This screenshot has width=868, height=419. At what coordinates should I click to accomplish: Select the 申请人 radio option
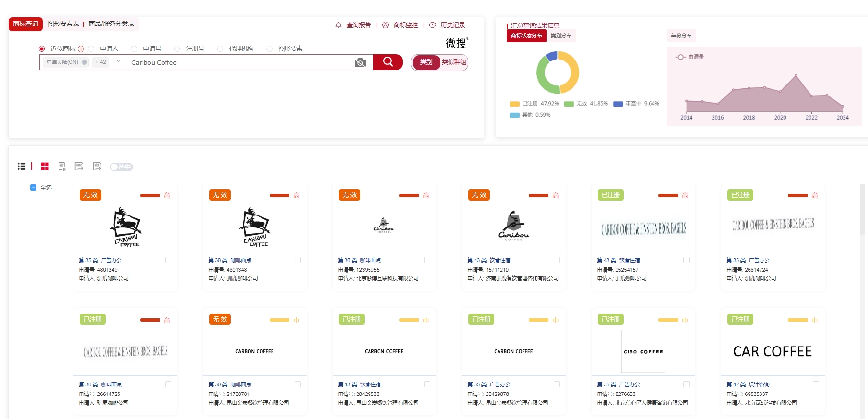[x=91, y=49]
